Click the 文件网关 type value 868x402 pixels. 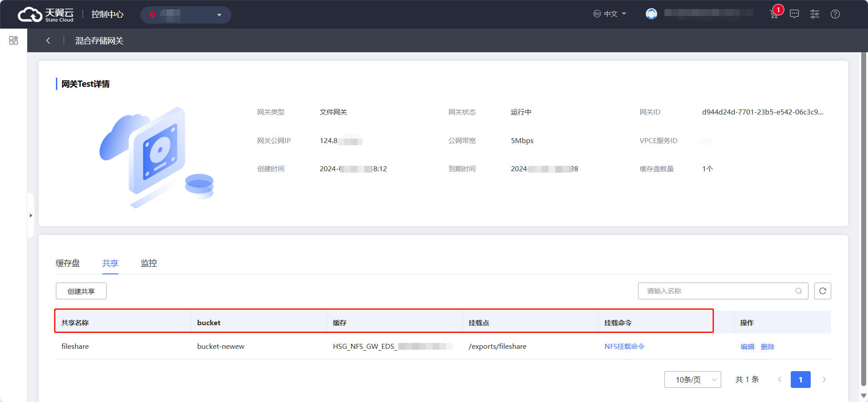point(333,112)
